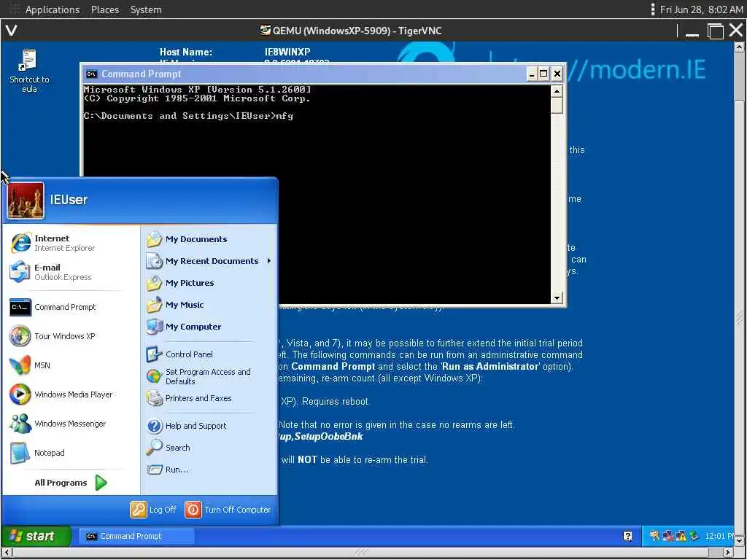Expand the My Recent Documents submenu
The image size is (747, 560).
tap(209, 261)
